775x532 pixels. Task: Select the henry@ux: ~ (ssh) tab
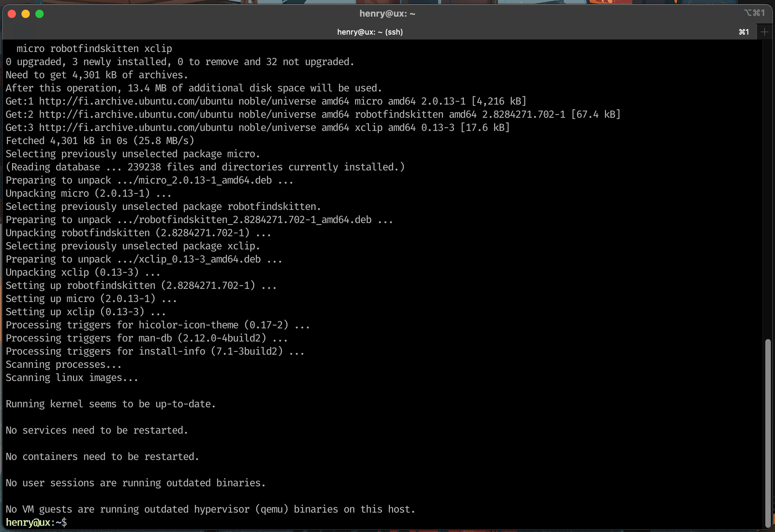[x=369, y=32]
